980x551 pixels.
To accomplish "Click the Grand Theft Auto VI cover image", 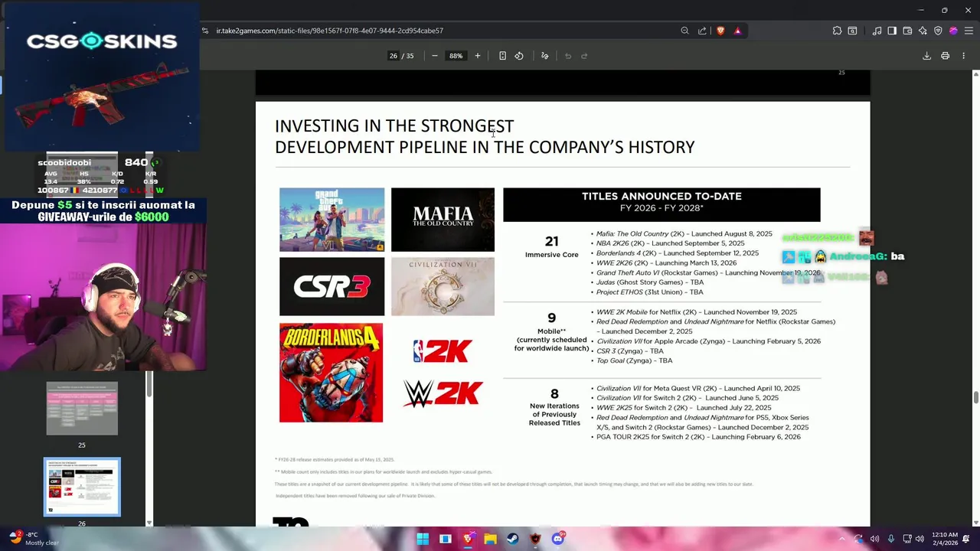I will 332,220.
